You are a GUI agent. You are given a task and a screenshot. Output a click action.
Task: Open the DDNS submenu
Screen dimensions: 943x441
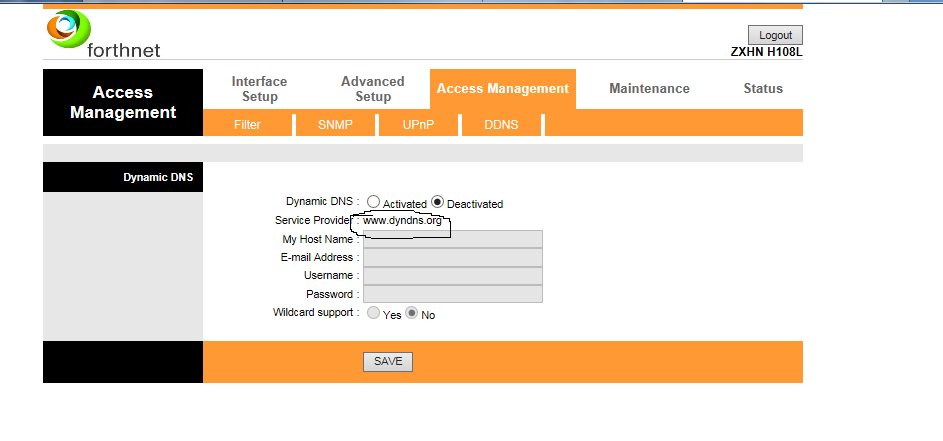pyautogui.click(x=501, y=125)
